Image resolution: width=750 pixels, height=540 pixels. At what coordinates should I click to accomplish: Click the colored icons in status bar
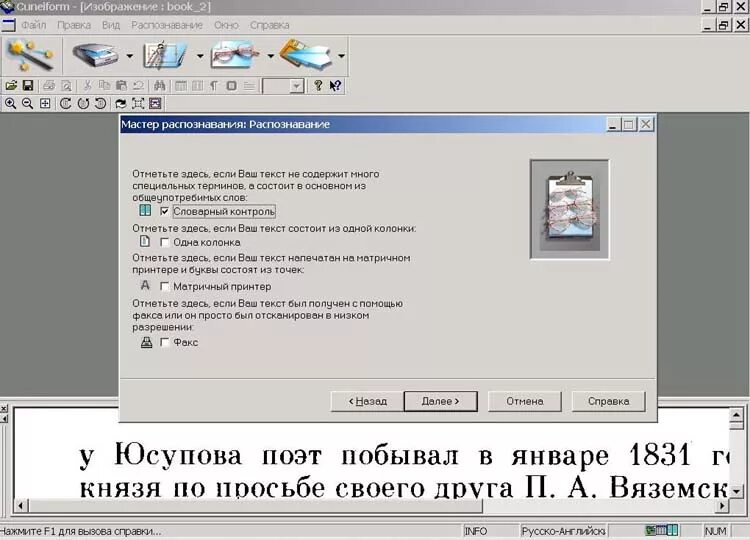(662, 530)
